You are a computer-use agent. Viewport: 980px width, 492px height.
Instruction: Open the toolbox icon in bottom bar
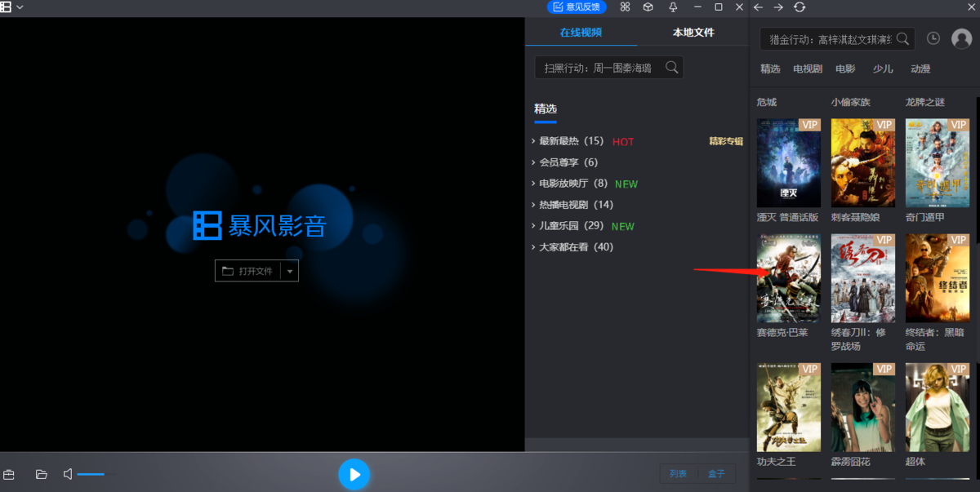(x=9, y=474)
